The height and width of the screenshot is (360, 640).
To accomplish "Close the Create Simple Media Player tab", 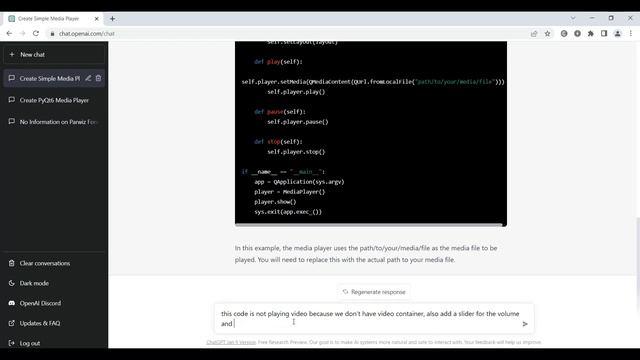I will (97, 19).
